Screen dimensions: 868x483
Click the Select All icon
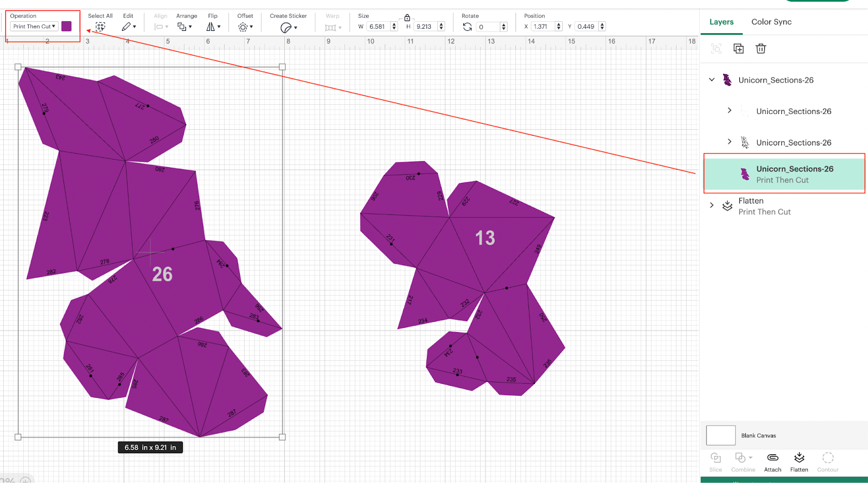pyautogui.click(x=100, y=27)
